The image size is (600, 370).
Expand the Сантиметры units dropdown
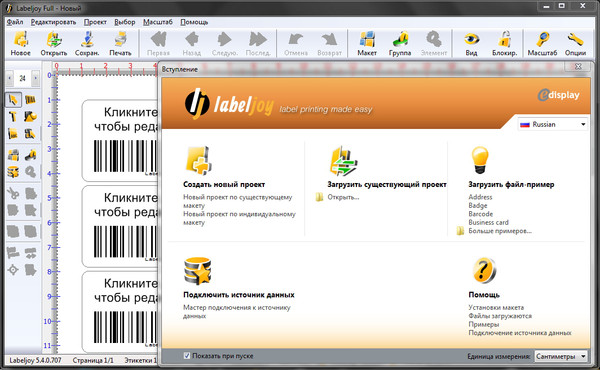560,356
